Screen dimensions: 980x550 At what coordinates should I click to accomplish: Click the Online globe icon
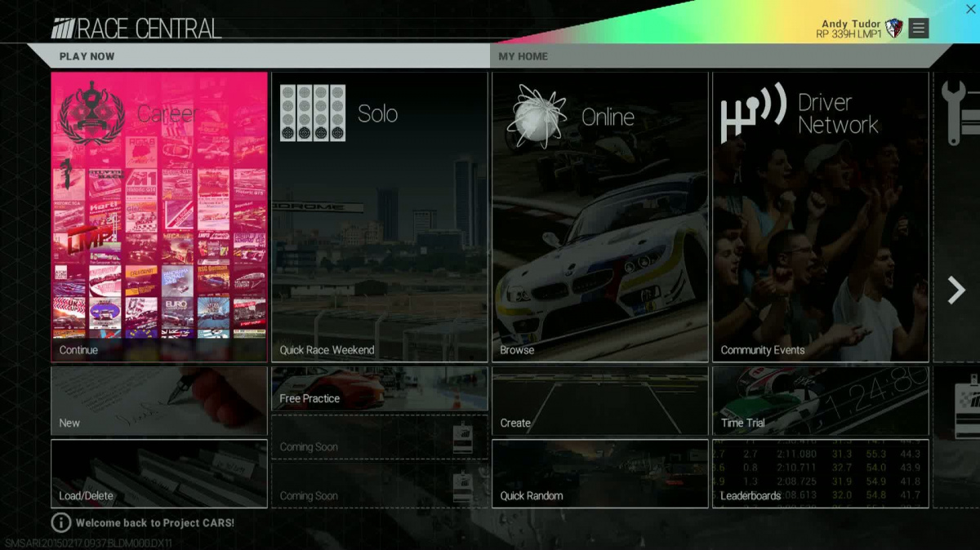click(536, 116)
